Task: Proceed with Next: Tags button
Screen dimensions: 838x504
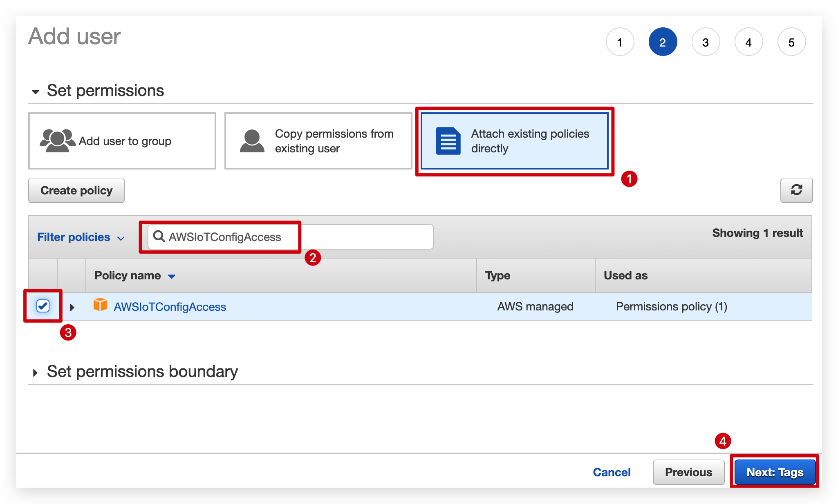Action: 775,472
